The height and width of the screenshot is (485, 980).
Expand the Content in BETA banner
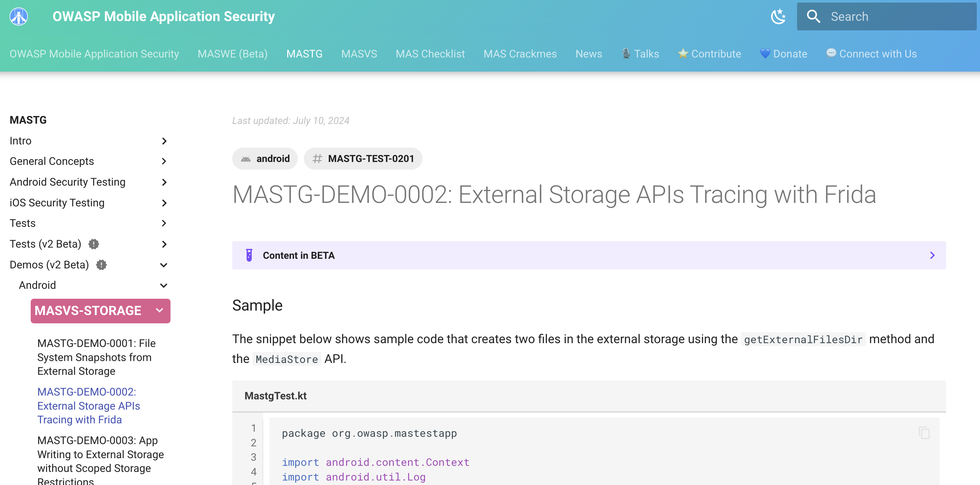[x=932, y=255]
